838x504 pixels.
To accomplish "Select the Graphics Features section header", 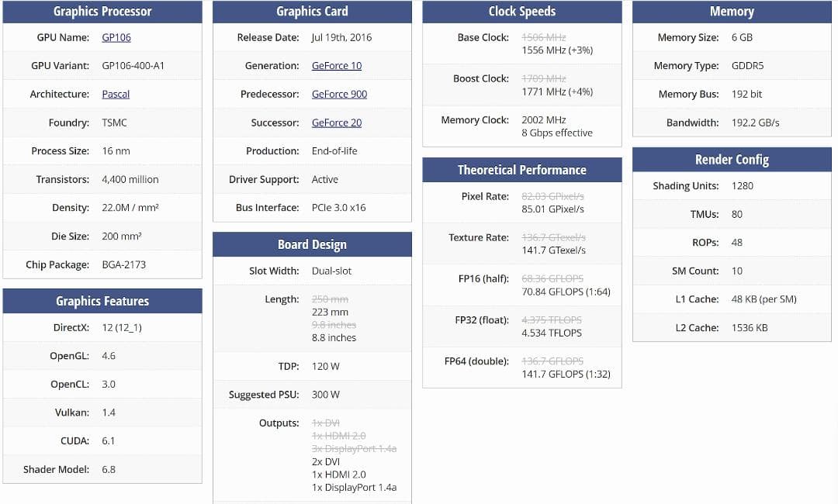I will pyautogui.click(x=102, y=301).
